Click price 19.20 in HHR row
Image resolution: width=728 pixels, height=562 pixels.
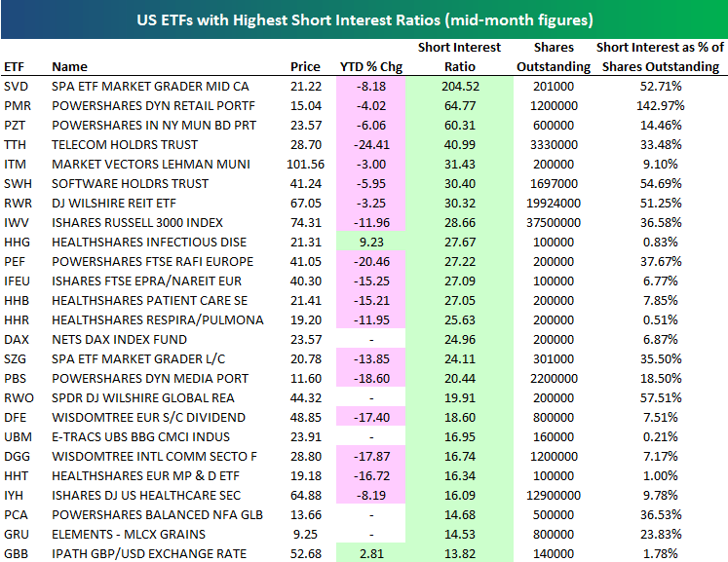305,320
